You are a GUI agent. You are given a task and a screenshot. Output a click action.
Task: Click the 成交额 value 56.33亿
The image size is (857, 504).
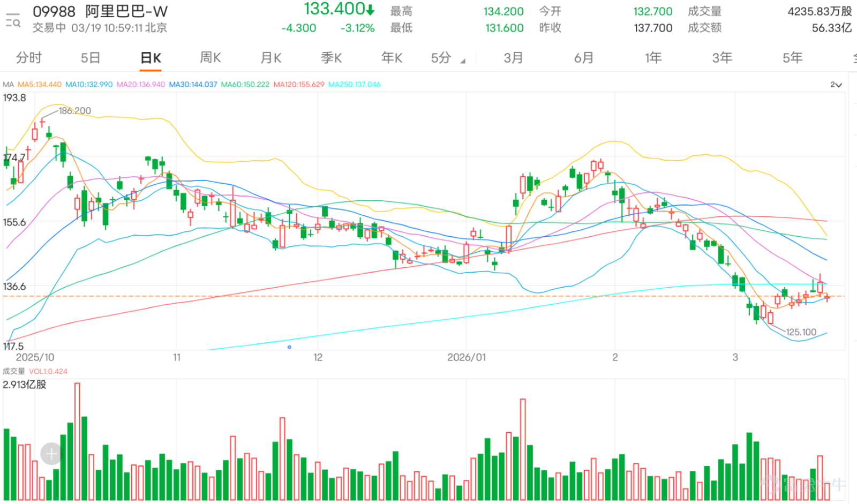[832, 28]
